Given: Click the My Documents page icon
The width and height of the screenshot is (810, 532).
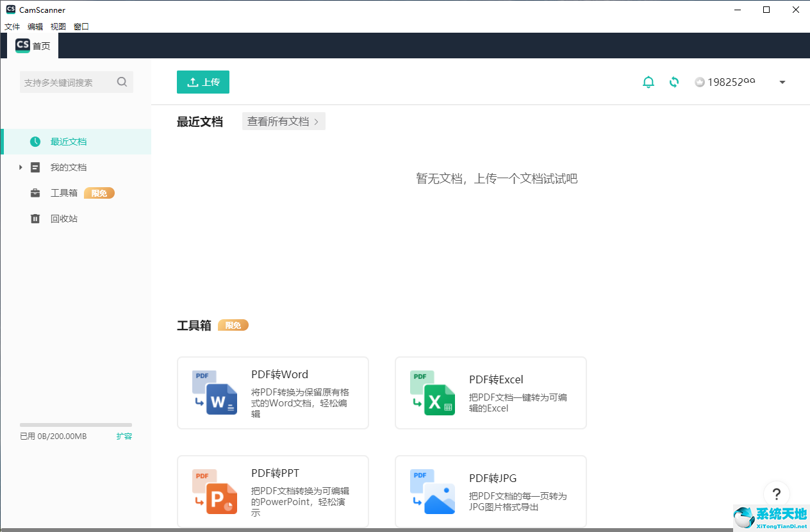Looking at the screenshot, I should (x=35, y=167).
